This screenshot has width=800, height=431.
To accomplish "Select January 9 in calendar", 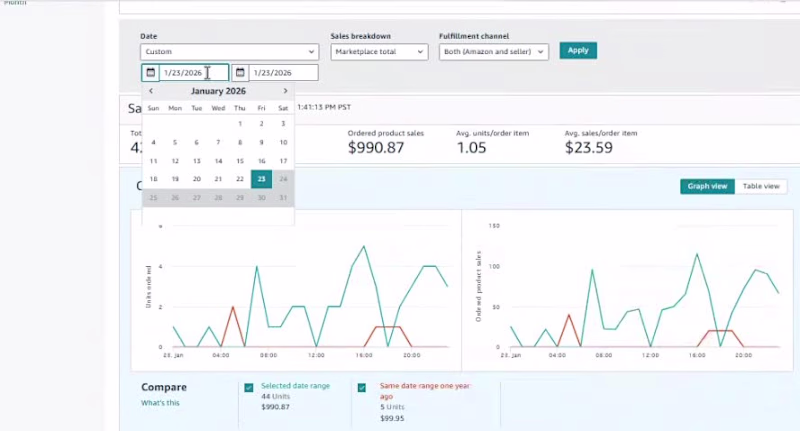I will tap(261, 142).
